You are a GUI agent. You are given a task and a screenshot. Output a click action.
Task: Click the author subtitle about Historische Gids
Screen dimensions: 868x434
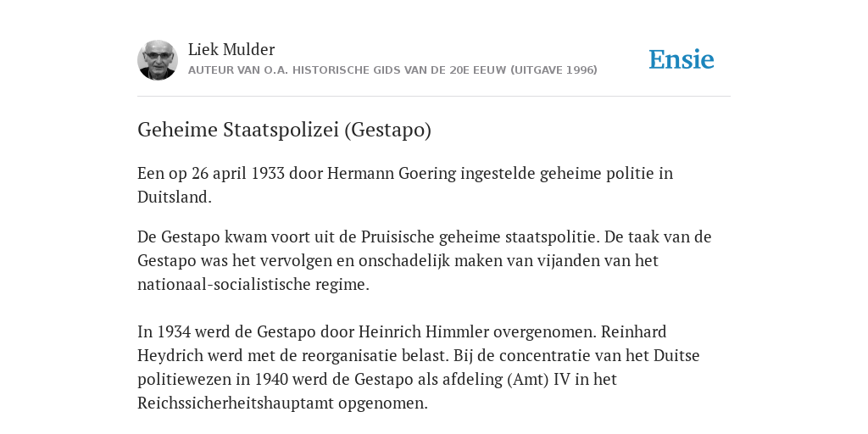392,70
